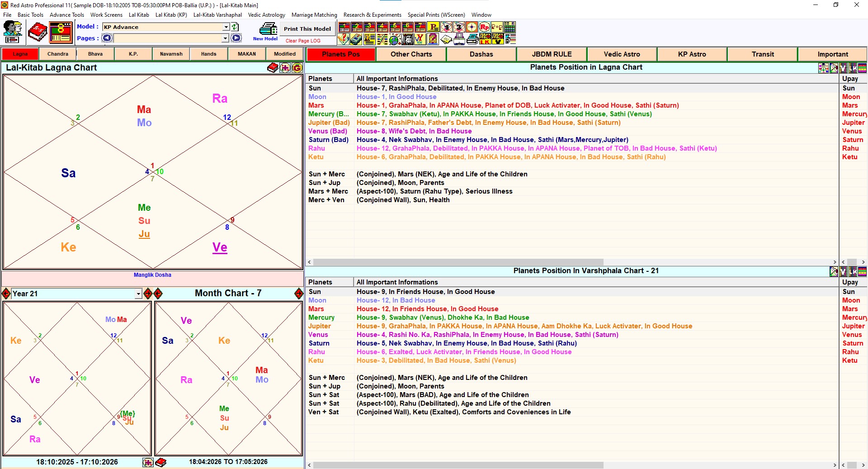Click the yellow P toolbar icon
The height and width of the screenshot is (469, 868).
[433, 27]
